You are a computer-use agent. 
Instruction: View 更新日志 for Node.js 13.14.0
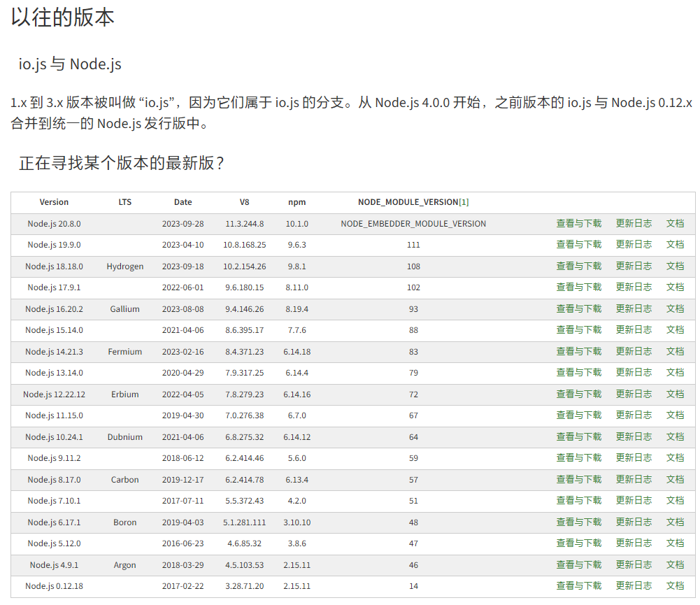(634, 372)
